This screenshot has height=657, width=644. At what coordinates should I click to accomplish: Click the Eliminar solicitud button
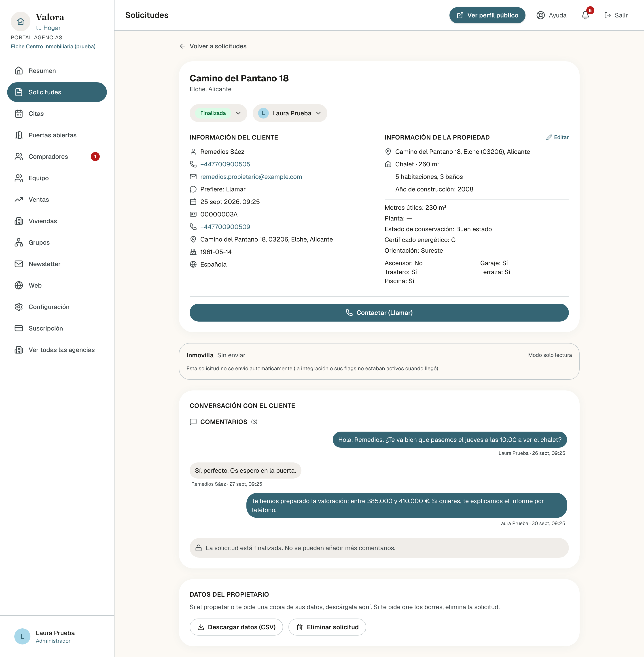[327, 627]
